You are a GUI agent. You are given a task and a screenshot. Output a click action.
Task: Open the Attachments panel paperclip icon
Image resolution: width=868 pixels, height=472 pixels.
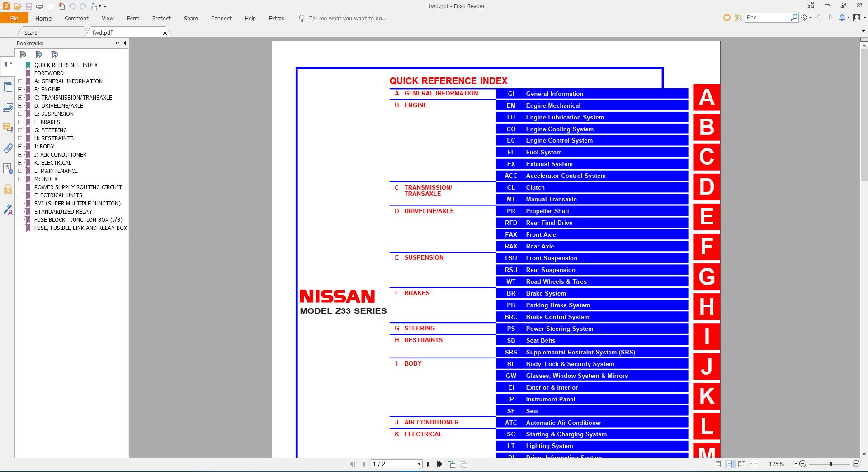[8, 148]
